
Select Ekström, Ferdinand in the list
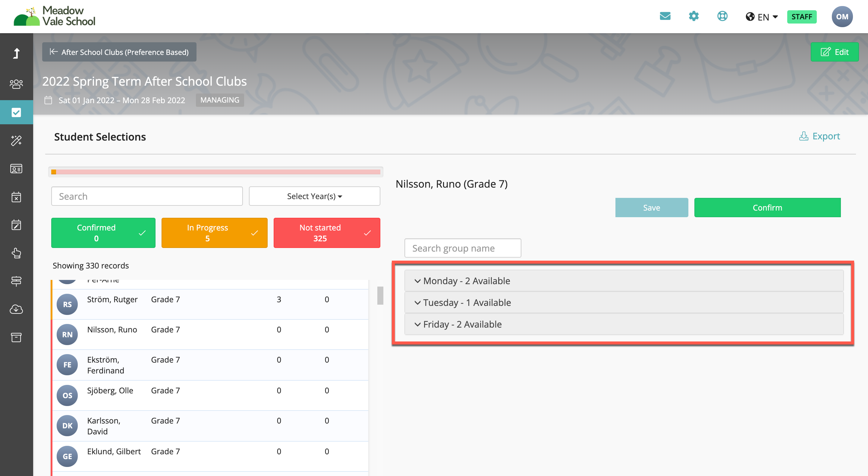pyautogui.click(x=105, y=365)
